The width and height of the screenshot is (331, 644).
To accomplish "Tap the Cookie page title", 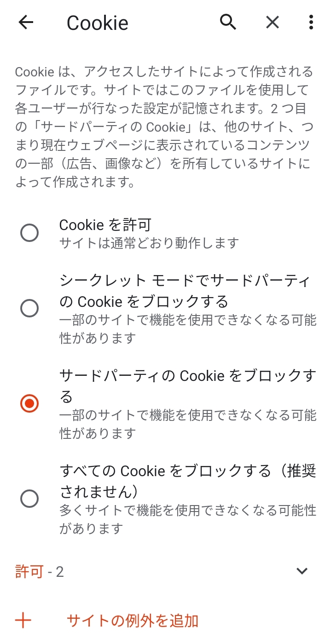I will click(x=98, y=23).
